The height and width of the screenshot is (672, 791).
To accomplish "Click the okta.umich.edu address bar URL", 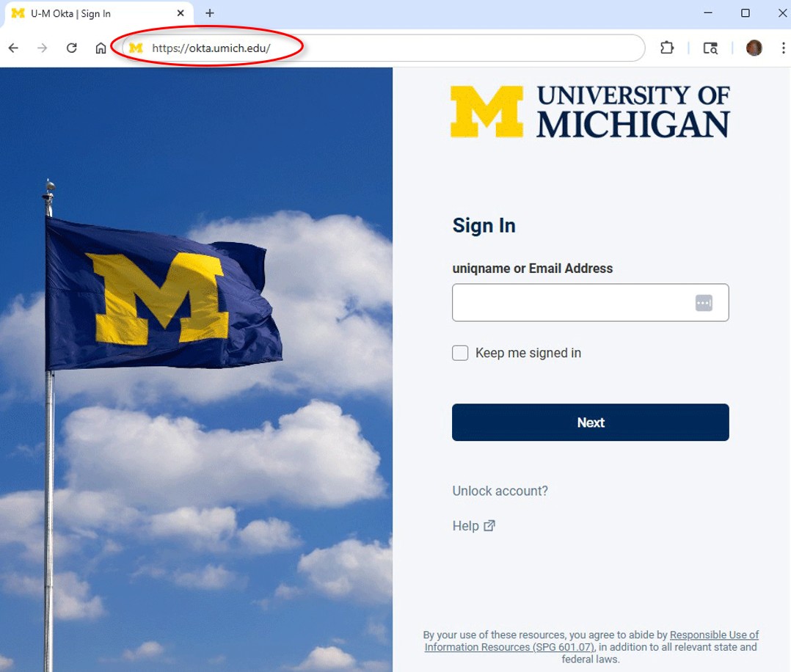I will coord(211,48).
